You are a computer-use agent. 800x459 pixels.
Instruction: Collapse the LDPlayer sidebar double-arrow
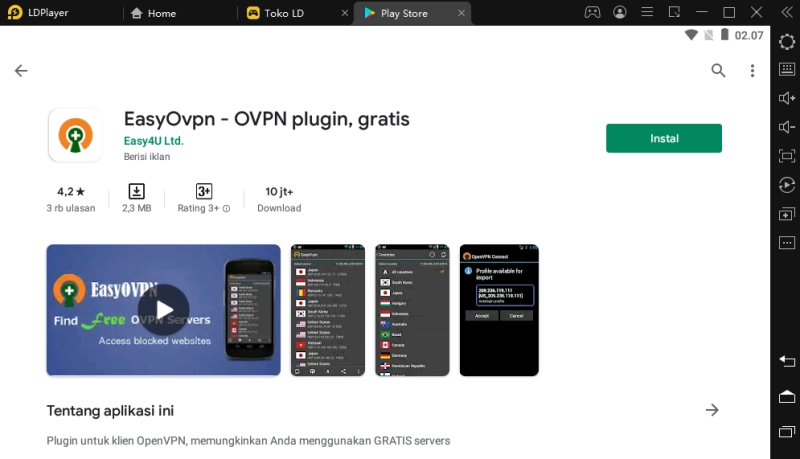coord(787,12)
